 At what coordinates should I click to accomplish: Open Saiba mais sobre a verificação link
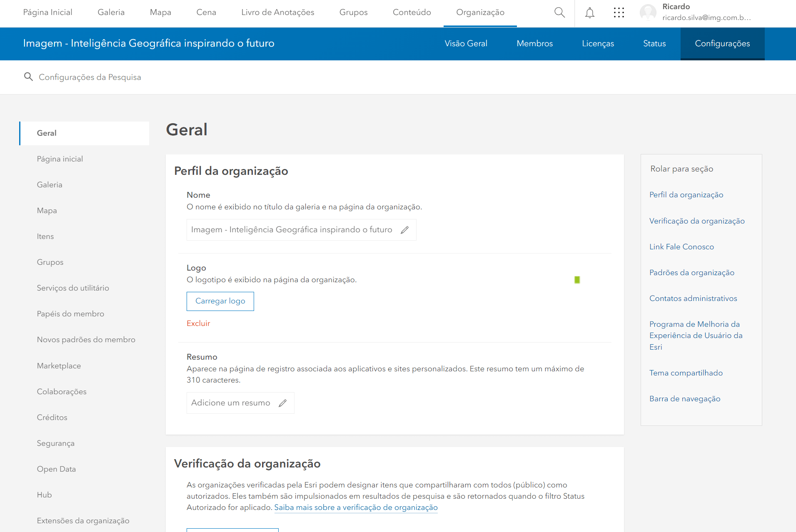pos(356,507)
